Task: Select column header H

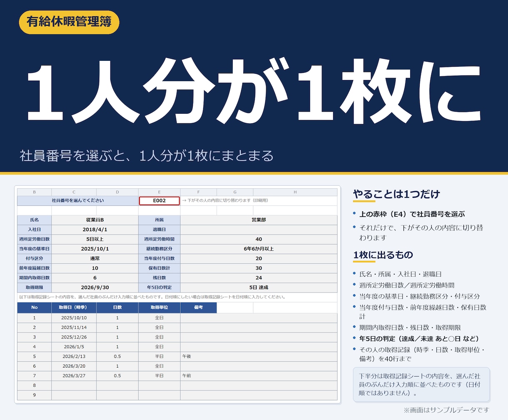Action: tap(295, 192)
